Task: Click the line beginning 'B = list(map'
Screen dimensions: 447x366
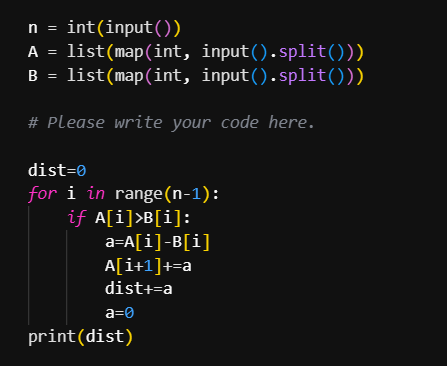Action: (x=196, y=76)
